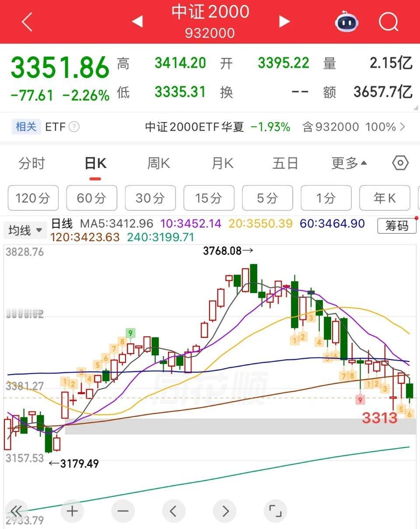Tap the red 9 sequence marker
Screen dimensions: 420x529
360,399
